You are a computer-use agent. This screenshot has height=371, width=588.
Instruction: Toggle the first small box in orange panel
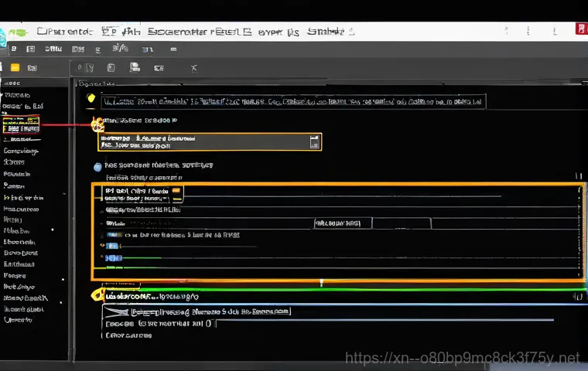(x=109, y=189)
